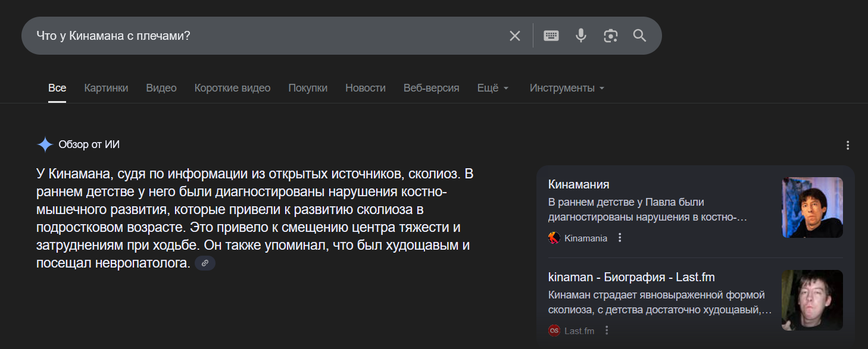The image size is (868, 349).
Task: Expand the Ещё dropdown
Action: [x=493, y=88]
